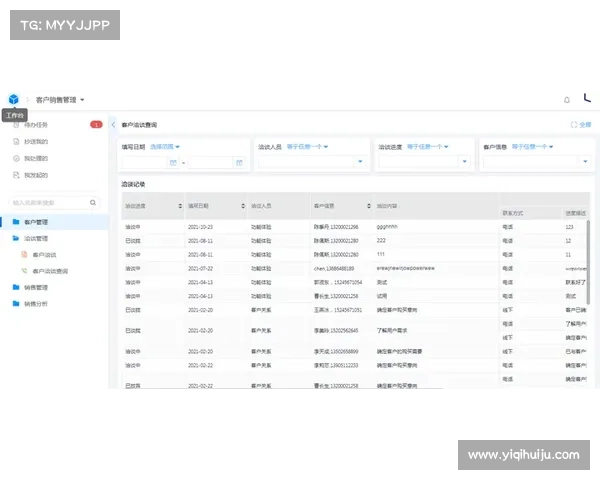This screenshot has width=600, height=480.
Task: Click the blue cube workbench icon
Action: [14, 99]
